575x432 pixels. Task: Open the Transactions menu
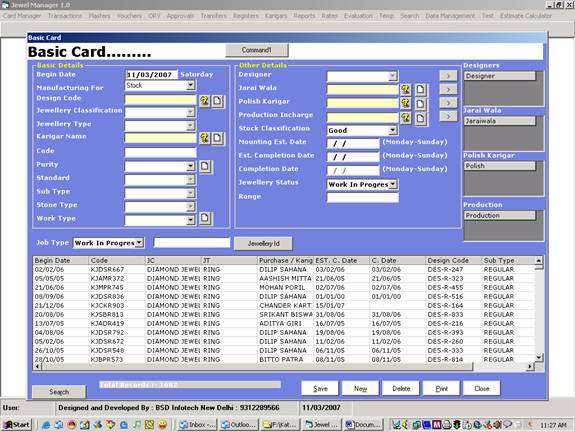[x=65, y=16]
